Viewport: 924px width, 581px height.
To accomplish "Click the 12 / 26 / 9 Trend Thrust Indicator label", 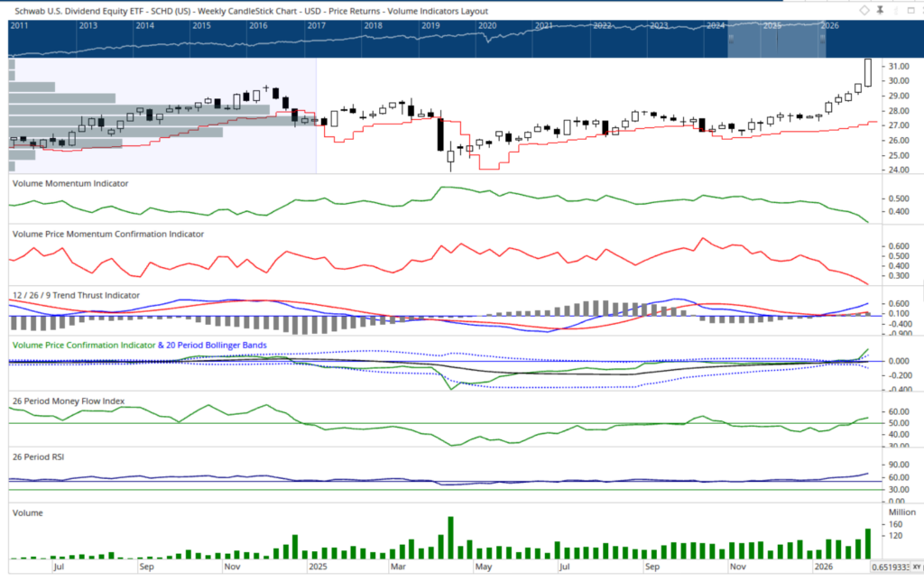I will pos(75,295).
